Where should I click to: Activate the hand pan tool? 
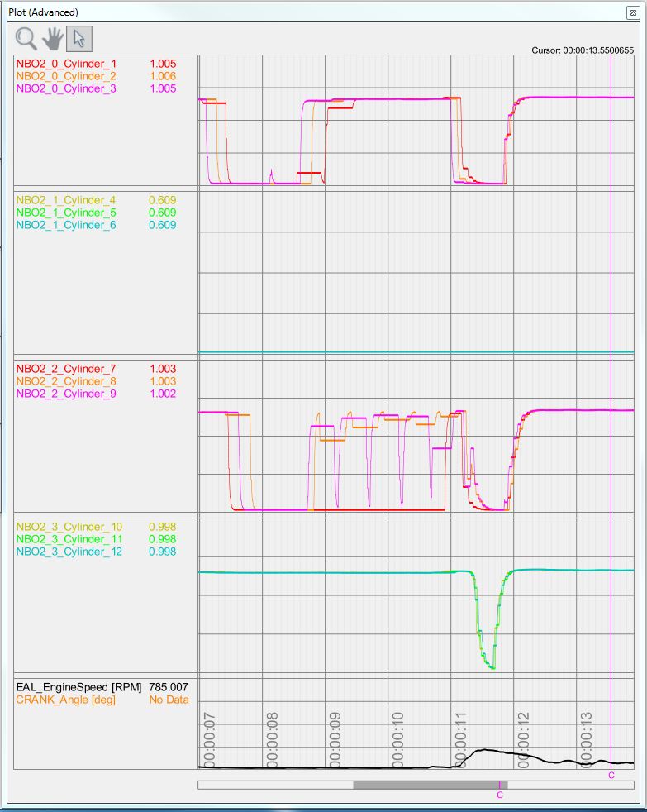click(53, 39)
